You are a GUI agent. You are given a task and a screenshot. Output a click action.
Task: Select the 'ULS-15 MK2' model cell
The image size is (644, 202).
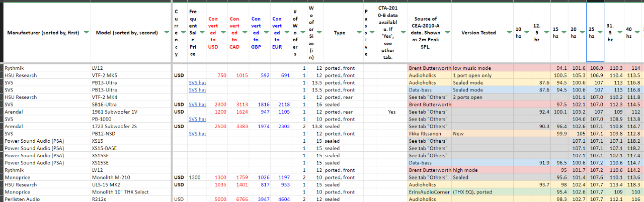pos(132,184)
